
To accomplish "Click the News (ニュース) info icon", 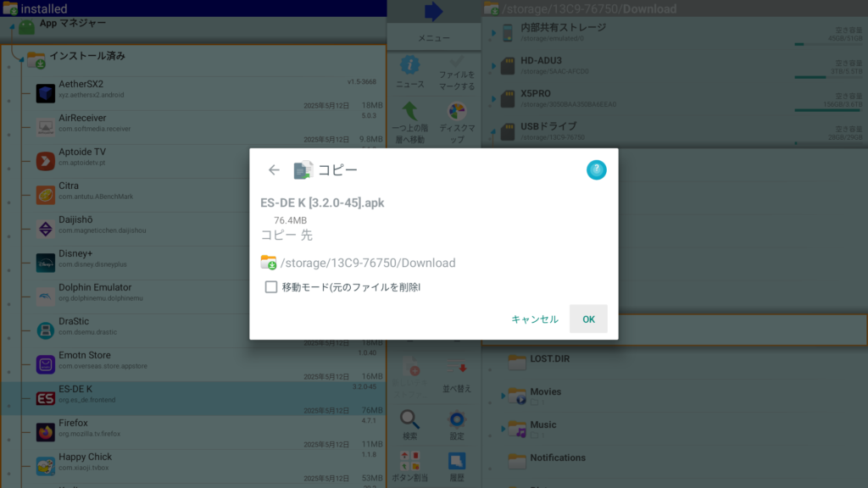I will [x=410, y=66].
